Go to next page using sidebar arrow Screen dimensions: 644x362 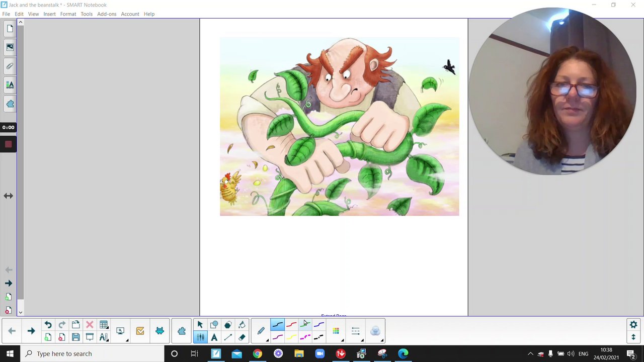(9, 283)
